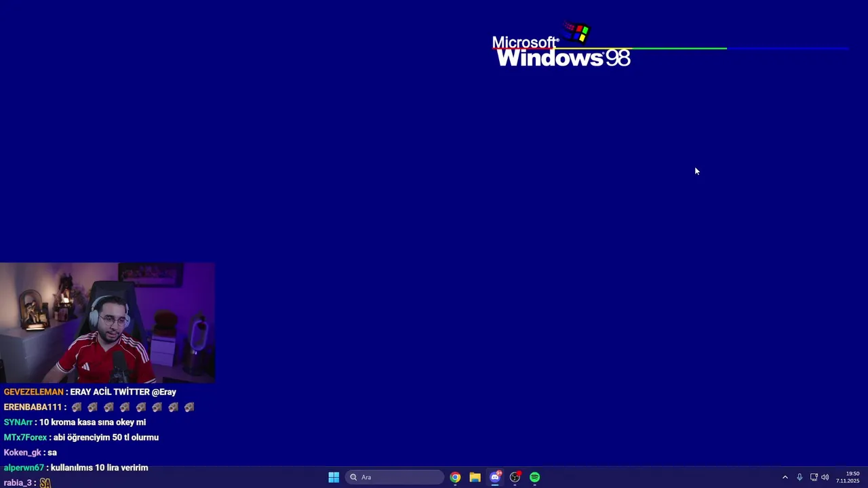Click chat username Koken_gk
The image size is (868, 488).
click(x=22, y=452)
